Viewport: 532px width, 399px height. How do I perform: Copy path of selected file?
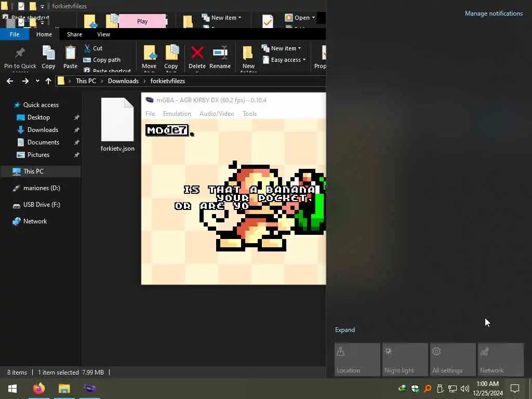click(102, 60)
